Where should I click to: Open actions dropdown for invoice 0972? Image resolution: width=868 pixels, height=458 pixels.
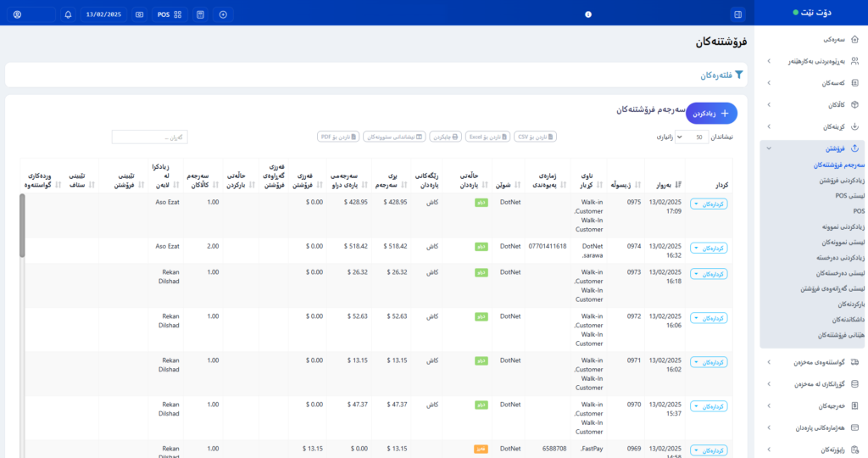point(709,318)
